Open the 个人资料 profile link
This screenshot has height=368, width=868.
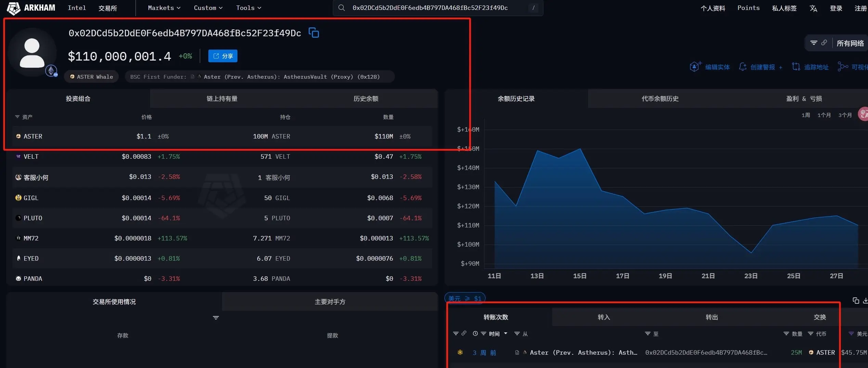coord(713,8)
